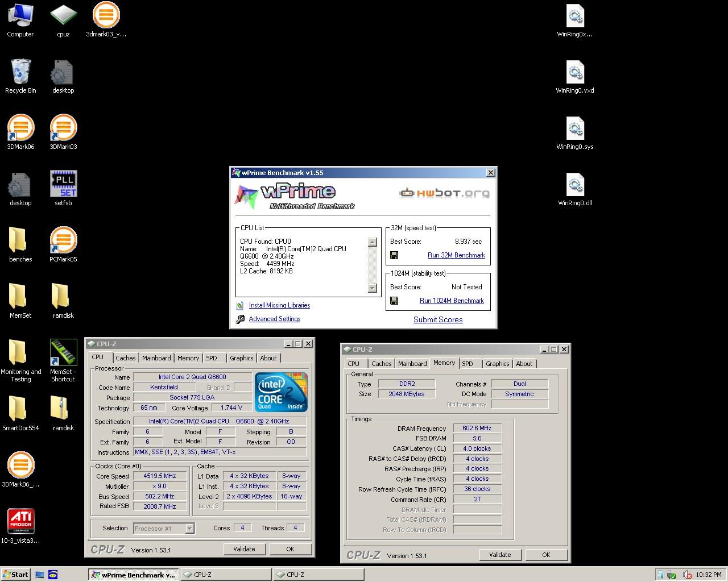Click CPU List scrollbar up arrow
The image size is (728, 582).
pyautogui.click(x=373, y=242)
